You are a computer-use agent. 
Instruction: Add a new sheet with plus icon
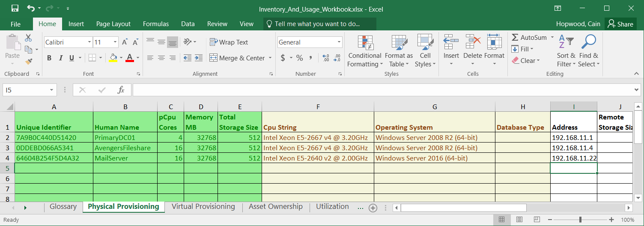click(373, 208)
